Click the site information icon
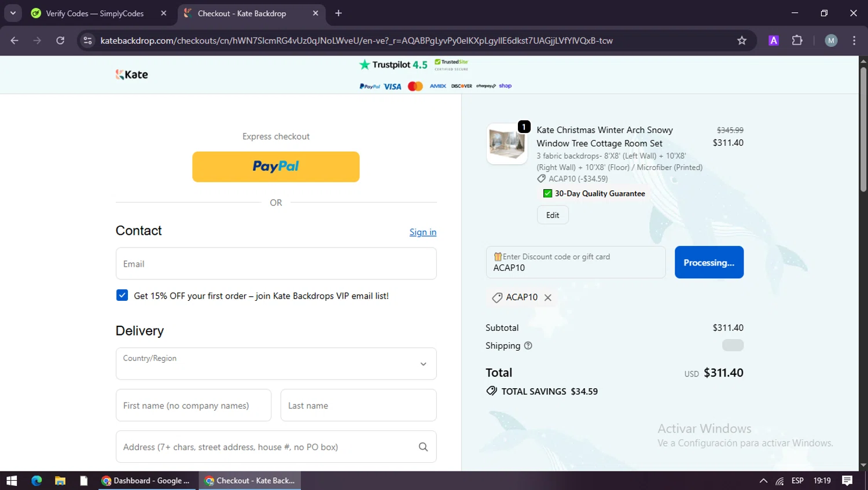This screenshot has width=868, height=490. [x=88, y=40]
